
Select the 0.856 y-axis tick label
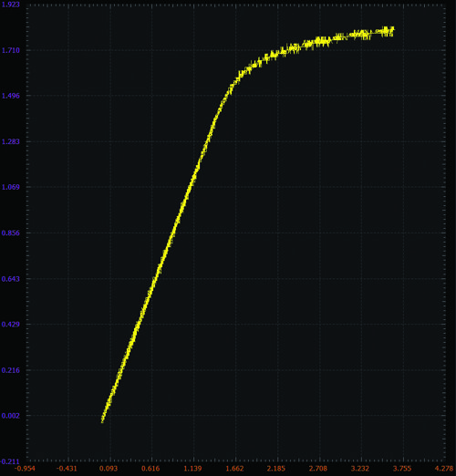[11, 233]
